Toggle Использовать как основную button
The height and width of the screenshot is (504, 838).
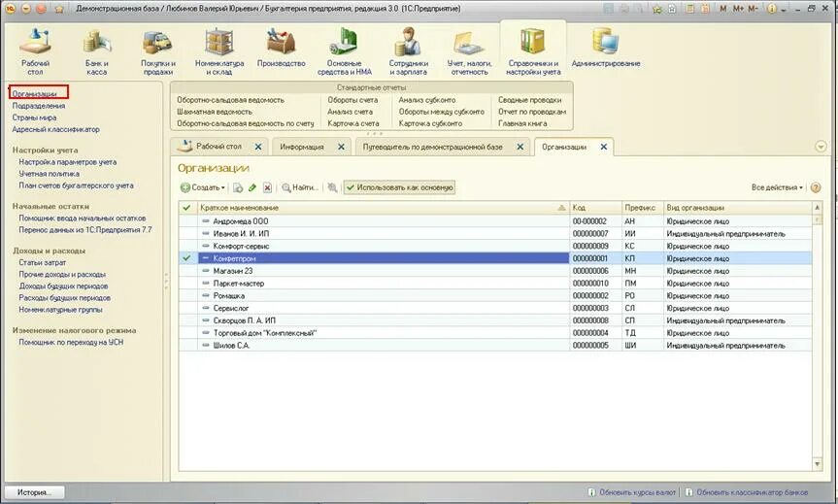pos(399,187)
